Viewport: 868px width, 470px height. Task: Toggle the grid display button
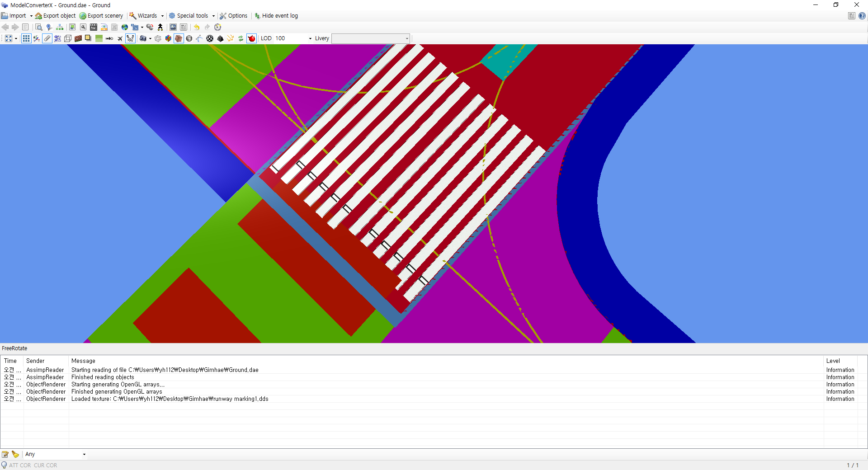coord(26,38)
